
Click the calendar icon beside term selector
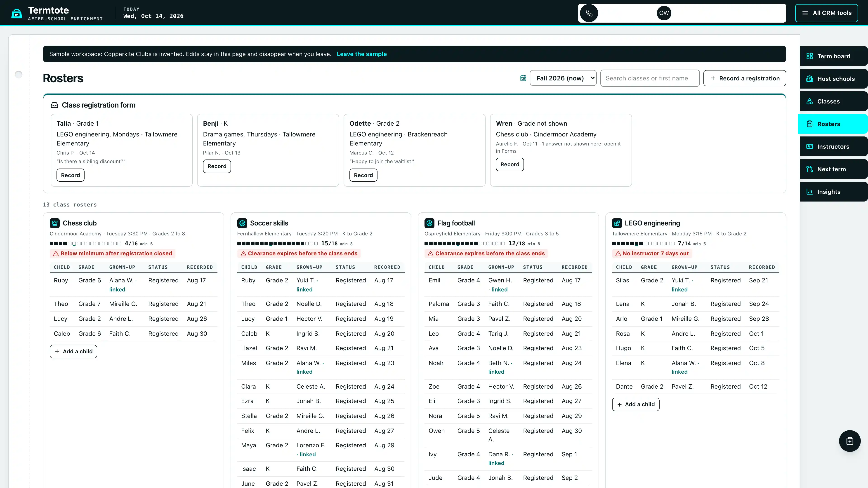[x=523, y=78]
